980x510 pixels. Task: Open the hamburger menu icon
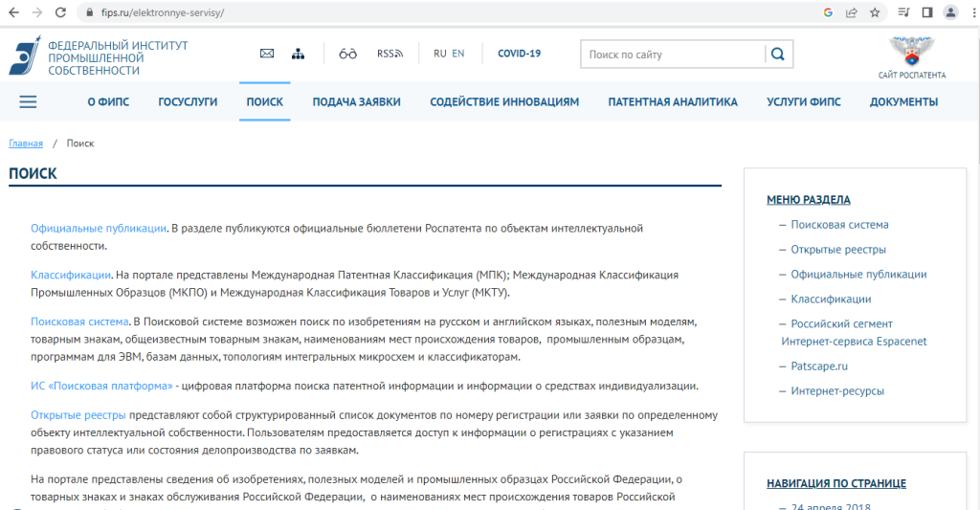pyautogui.click(x=28, y=101)
